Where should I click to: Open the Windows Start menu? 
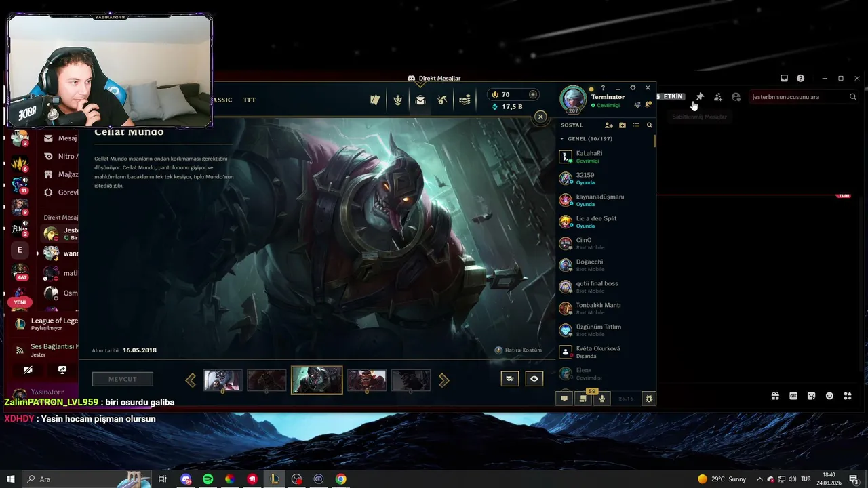pos(11,479)
